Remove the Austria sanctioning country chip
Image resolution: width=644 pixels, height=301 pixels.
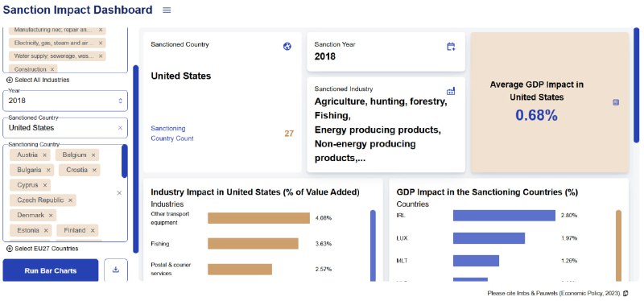tap(45, 155)
